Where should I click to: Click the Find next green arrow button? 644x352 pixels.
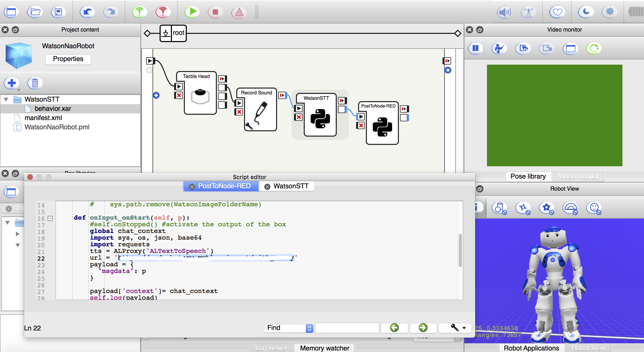pyautogui.click(x=423, y=328)
